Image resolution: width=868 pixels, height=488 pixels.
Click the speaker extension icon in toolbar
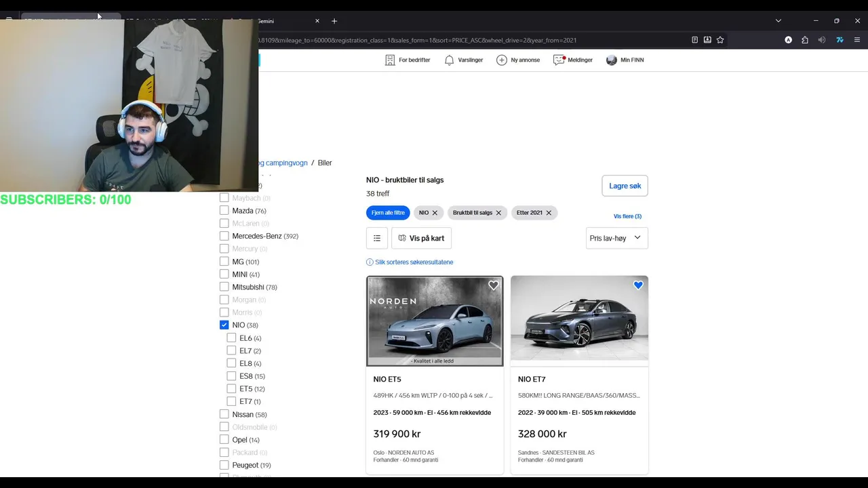[822, 40]
